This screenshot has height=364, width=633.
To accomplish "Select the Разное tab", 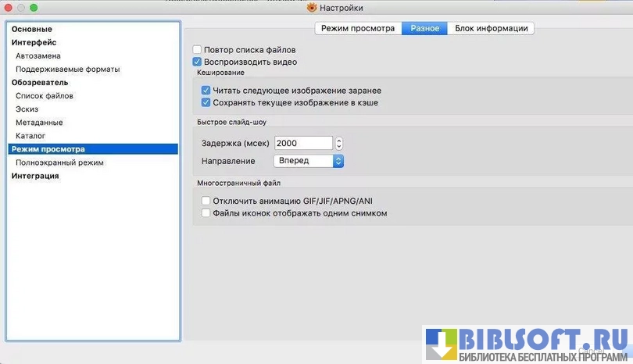I will click(x=424, y=28).
